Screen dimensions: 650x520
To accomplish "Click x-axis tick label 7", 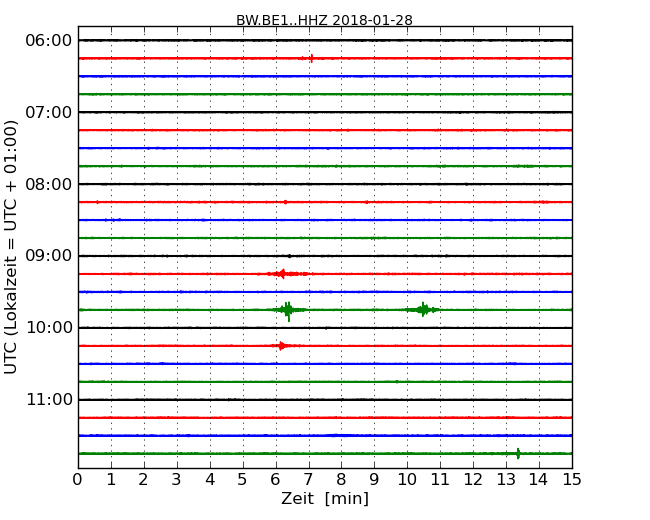I will coord(308,480).
